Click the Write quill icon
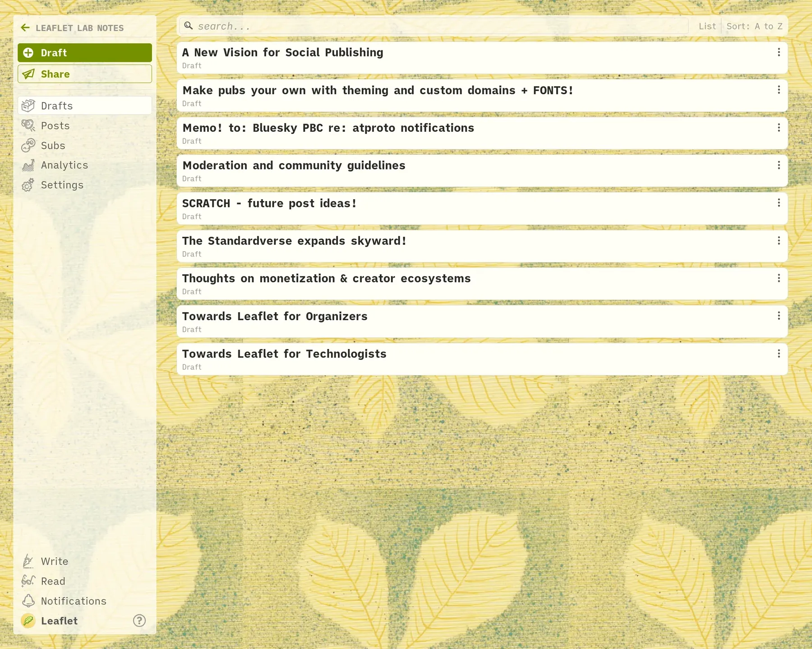Viewport: 812px width, 649px height. click(x=28, y=561)
